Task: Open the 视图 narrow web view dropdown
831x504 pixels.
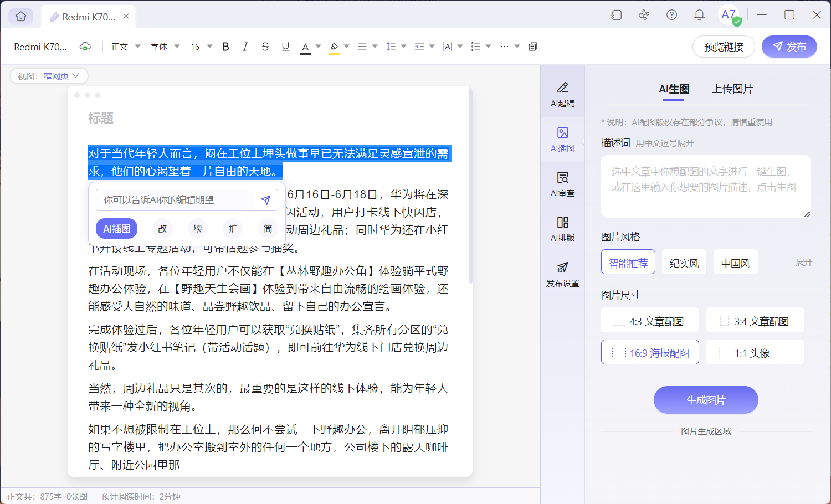Action: [x=49, y=76]
